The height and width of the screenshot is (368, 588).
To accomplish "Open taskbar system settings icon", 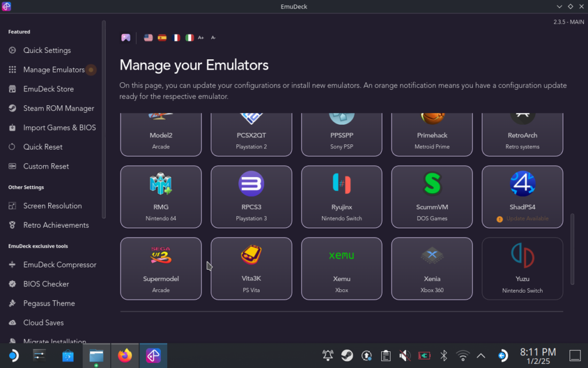I will pyautogui.click(x=40, y=355).
